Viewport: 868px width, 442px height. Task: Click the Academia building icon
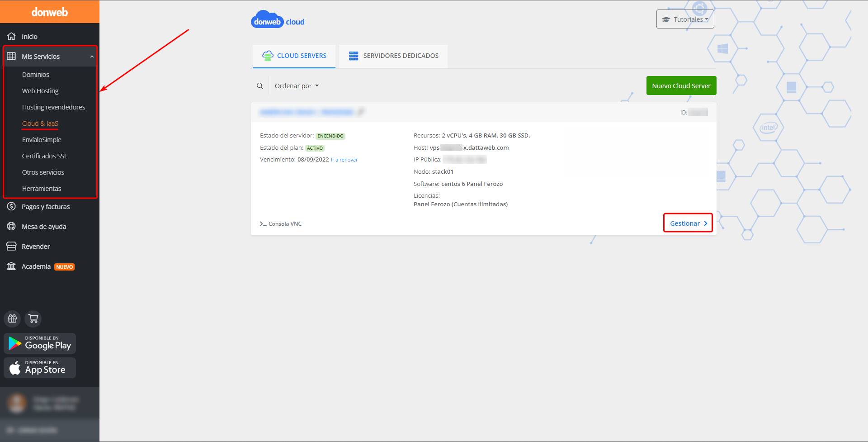tap(11, 266)
